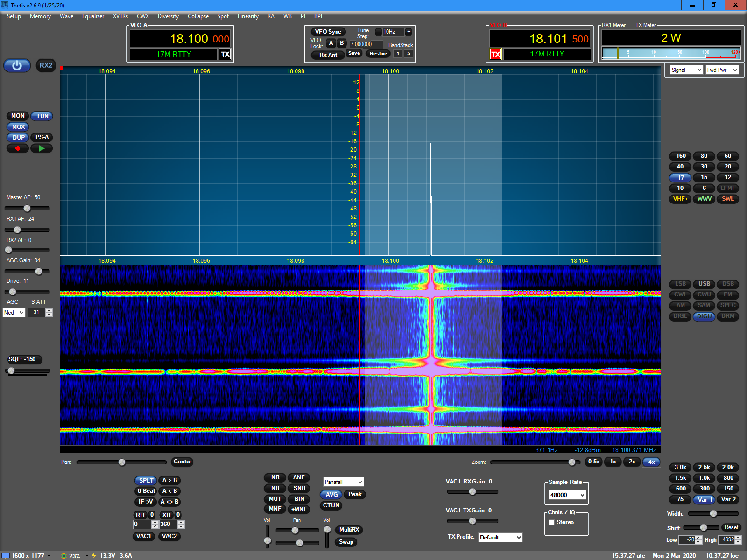This screenshot has height=560, width=747.
Task: Select the 20 meter band button
Action: tap(727, 167)
